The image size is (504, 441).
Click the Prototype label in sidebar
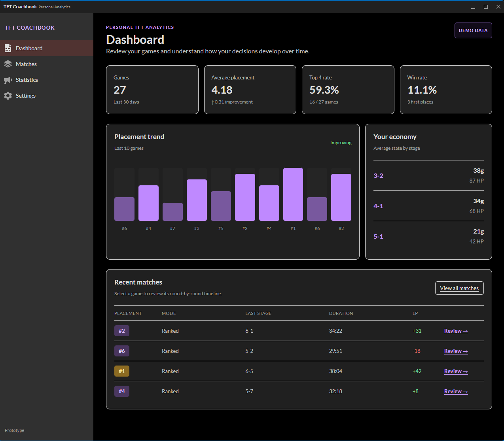(15, 430)
